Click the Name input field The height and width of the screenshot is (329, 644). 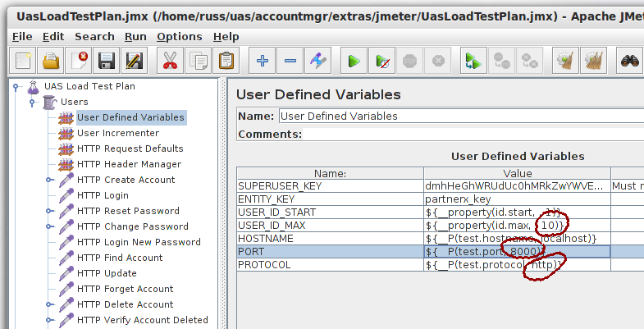pos(461,117)
